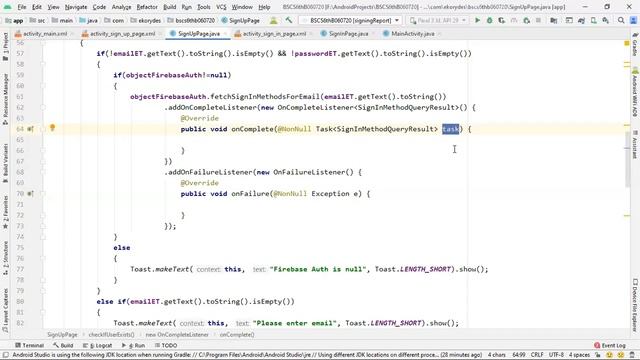Click the fold marker at line 68

(x=43, y=172)
